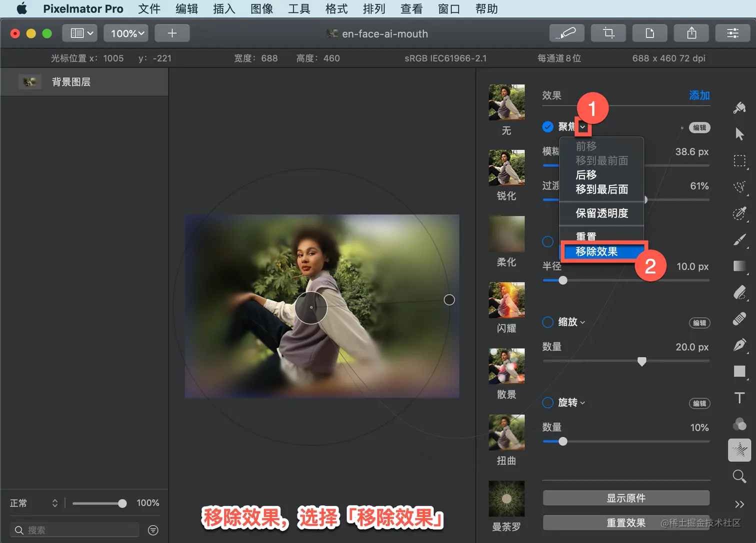
Task: Choose the Gradient fill tool
Action: point(739,266)
